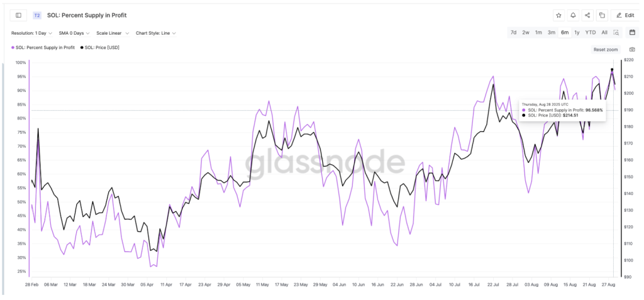Viewport: 644px width, 300px height.
Task: Open alerts with the bell icon
Action: point(573,15)
